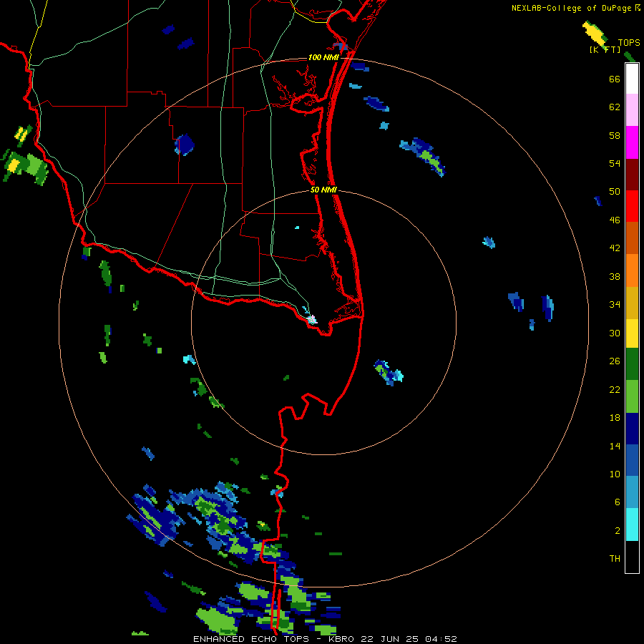Click the 100 NMI range ring label
644x644 pixels.
click(323, 57)
